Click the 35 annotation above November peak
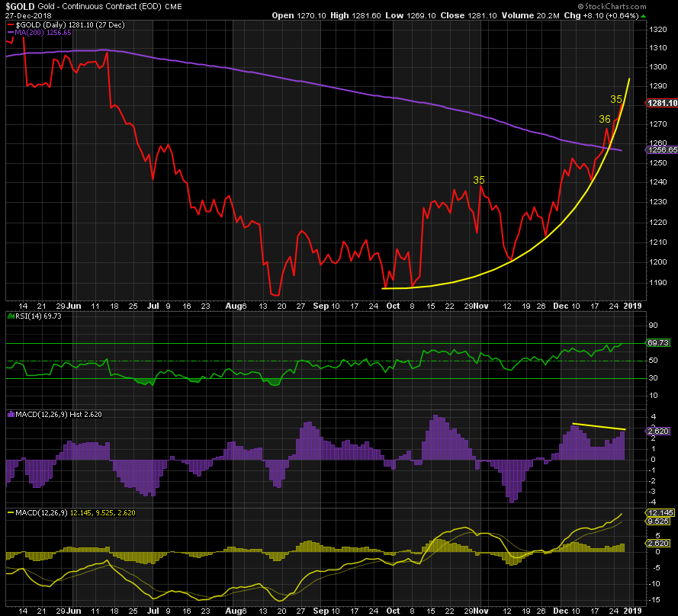This screenshot has height=616, width=678. point(479,180)
